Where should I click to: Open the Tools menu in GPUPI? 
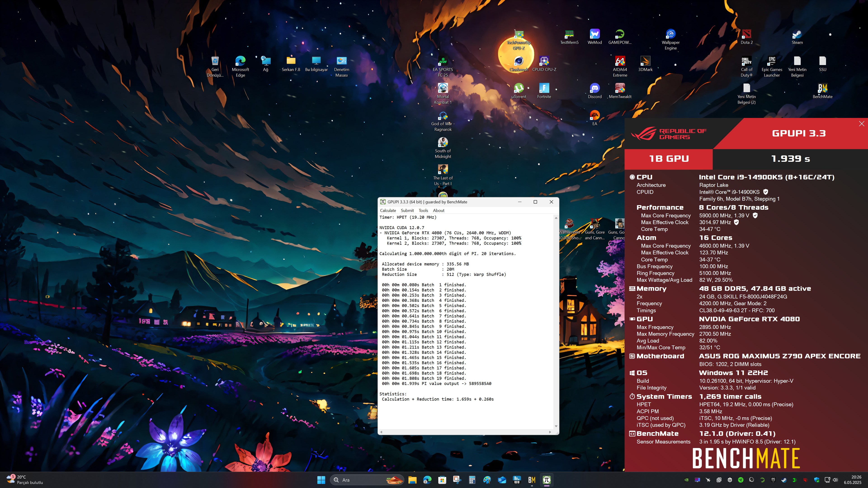pos(423,211)
